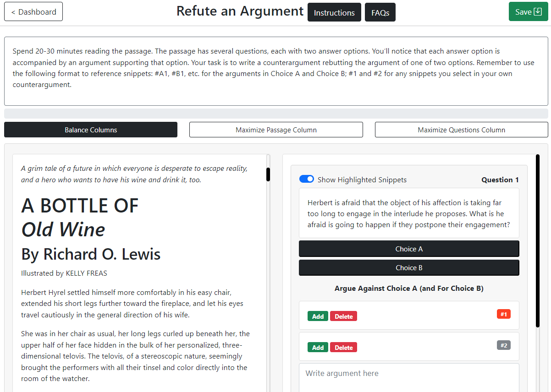Click the italic 'Old Wine' title
Screen dimensions: 551x392
(63, 229)
